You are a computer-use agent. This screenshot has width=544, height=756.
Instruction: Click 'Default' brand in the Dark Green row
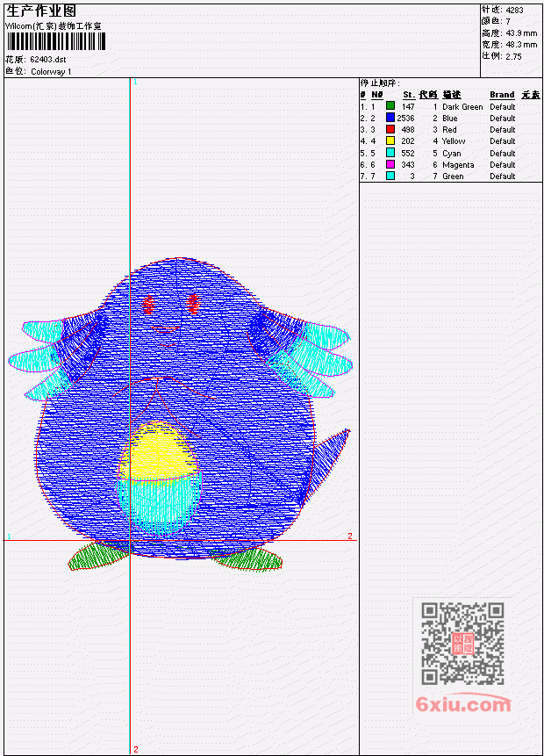pyautogui.click(x=503, y=106)
